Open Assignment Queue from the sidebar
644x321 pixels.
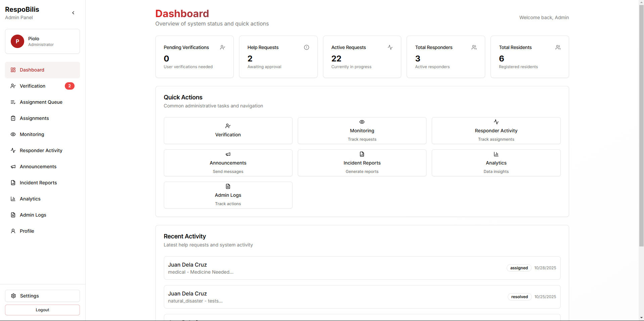coord(42,102)
